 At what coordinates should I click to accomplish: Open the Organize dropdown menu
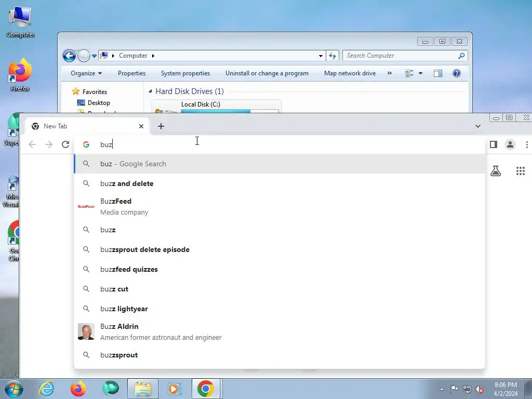(86, 73)
